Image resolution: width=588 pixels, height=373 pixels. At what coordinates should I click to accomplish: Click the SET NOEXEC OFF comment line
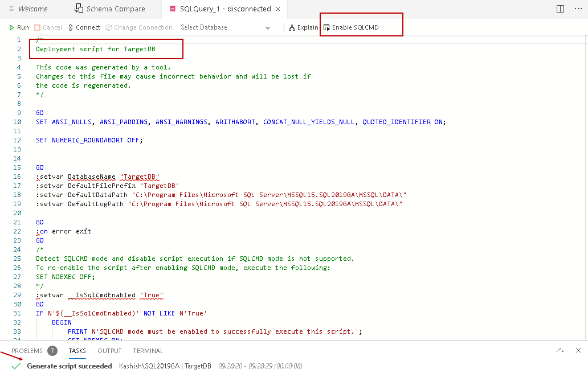pyautogui.click(x=66, y=277)
